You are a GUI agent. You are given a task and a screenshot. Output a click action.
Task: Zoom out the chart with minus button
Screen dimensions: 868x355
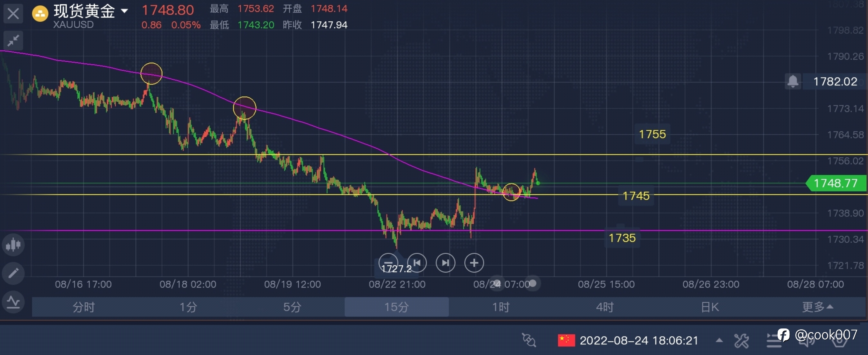pyautogui.click(x=388, y=263)
